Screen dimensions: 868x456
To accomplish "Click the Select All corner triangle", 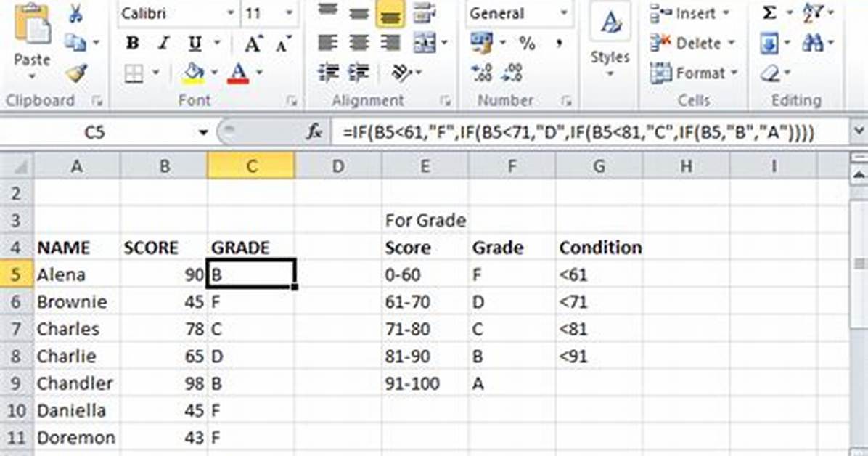I will 17,166.
